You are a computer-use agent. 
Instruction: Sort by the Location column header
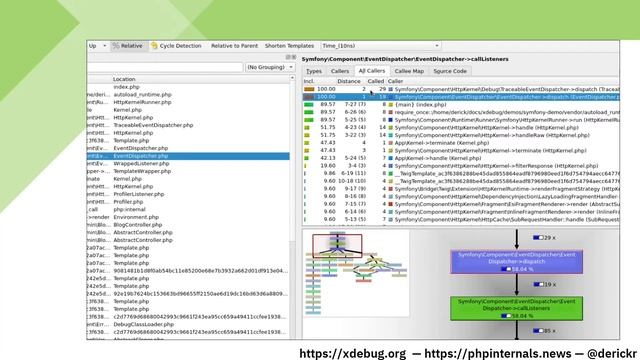[124, 79]
